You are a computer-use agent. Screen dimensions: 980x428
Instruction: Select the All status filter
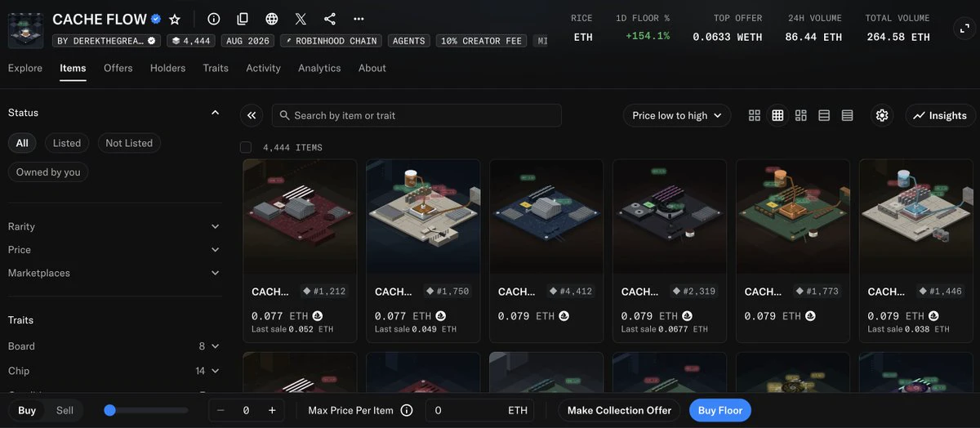22,143
